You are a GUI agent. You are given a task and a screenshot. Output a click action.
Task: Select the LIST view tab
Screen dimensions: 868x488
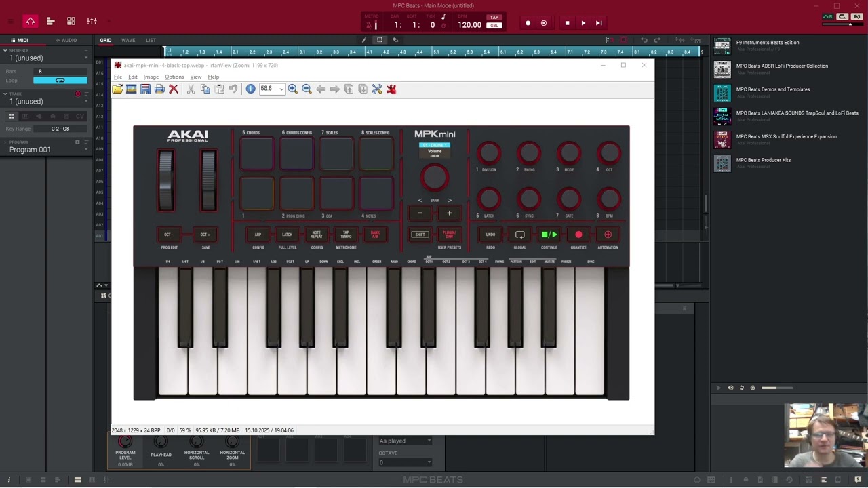pyautogui.click(x=151, y=40)
